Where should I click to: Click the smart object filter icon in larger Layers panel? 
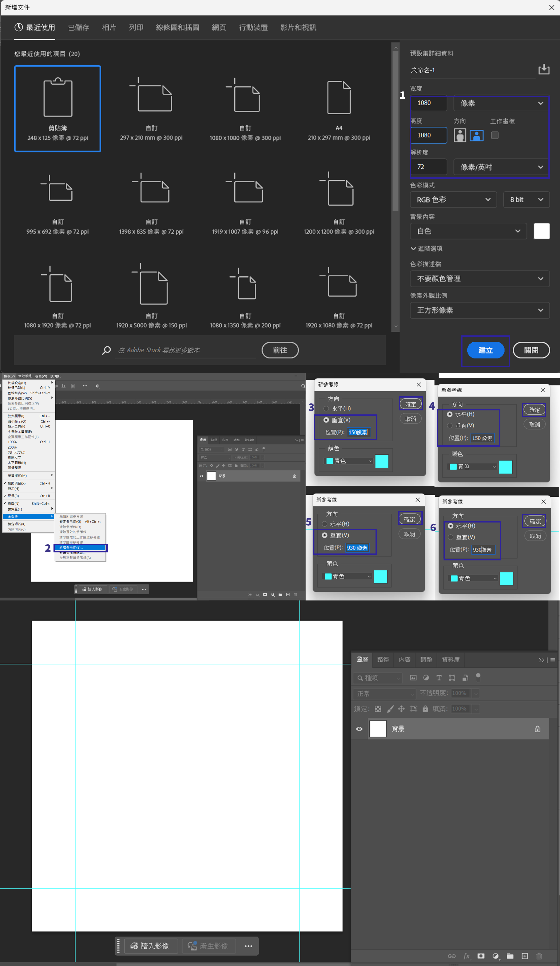click(465, 678)
